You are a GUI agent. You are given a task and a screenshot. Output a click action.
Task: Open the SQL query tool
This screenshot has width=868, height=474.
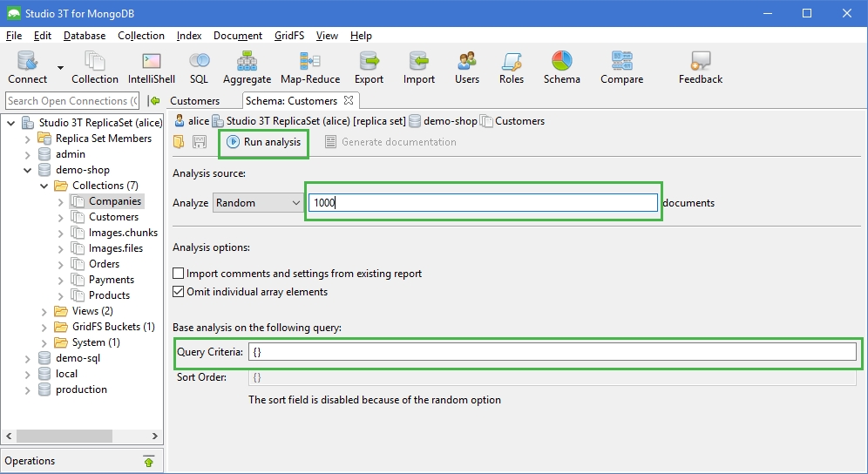pos(199,67)
